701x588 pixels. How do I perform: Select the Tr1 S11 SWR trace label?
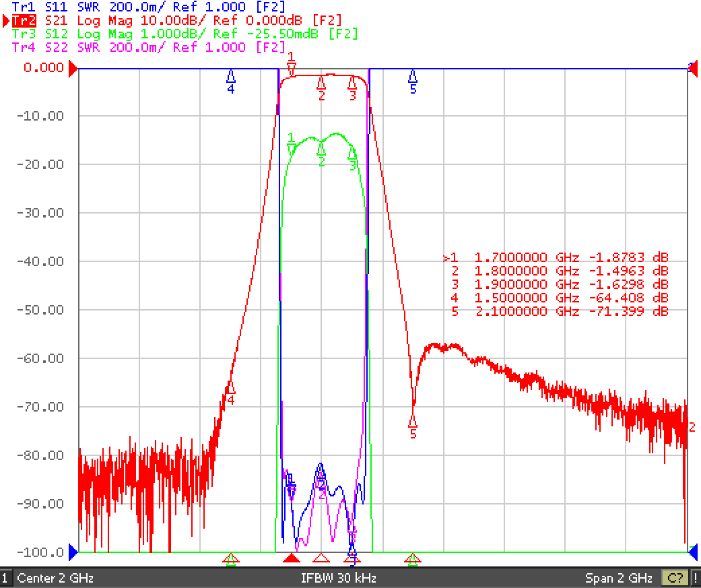[x=148, y=7]
